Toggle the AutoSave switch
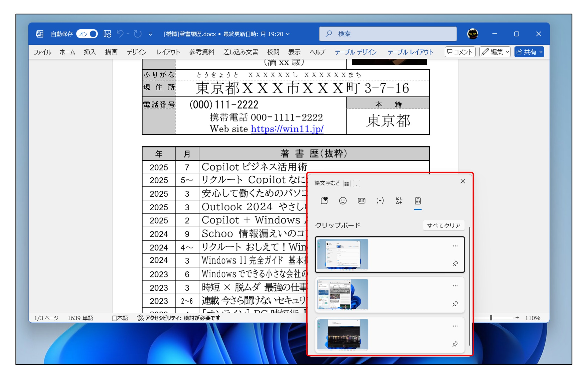 87,34
